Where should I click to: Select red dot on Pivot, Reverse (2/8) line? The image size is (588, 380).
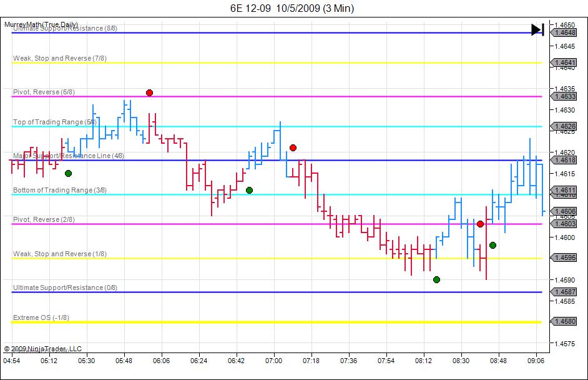coord(480,224)
